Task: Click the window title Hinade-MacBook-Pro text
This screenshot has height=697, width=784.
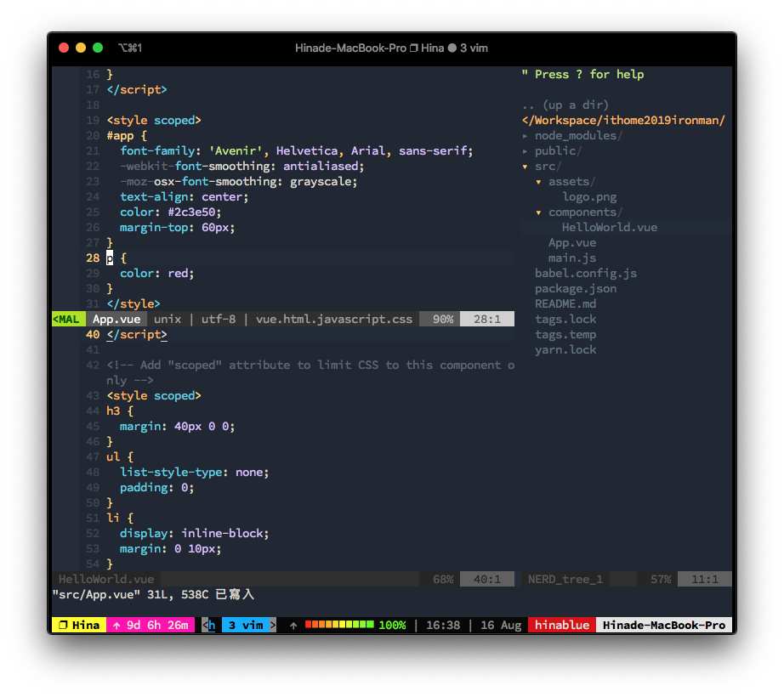Action: pyautogui.click(x=350, y=48)
